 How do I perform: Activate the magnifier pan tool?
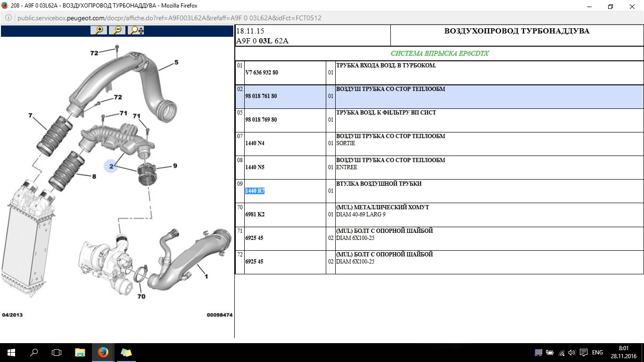tap(136, 31)
